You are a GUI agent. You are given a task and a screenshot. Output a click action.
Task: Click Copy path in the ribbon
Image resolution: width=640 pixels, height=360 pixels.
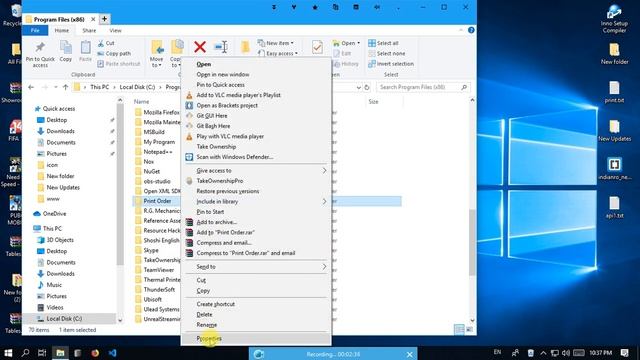point(114,53)
